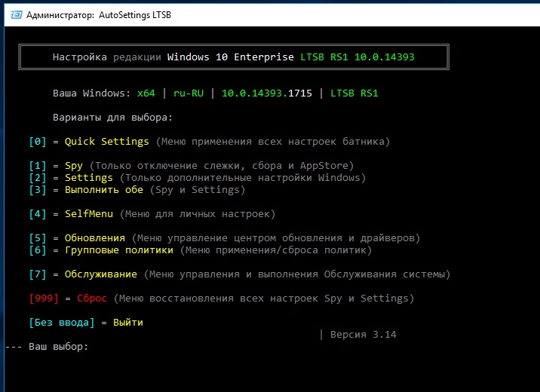
Task: Click the '[Без ввода]' label
Action: pos(62,323)
